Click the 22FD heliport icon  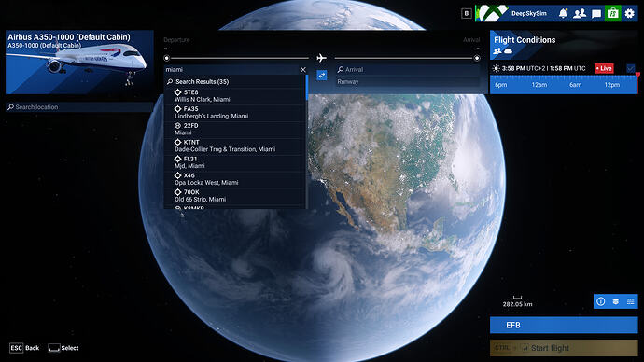[x=178, y=126]
